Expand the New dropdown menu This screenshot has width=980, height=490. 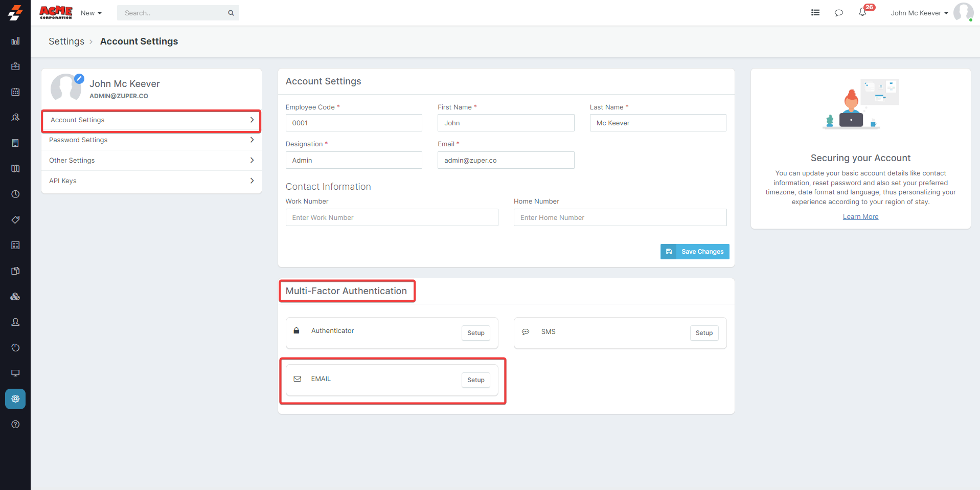(x=91, y=13)
